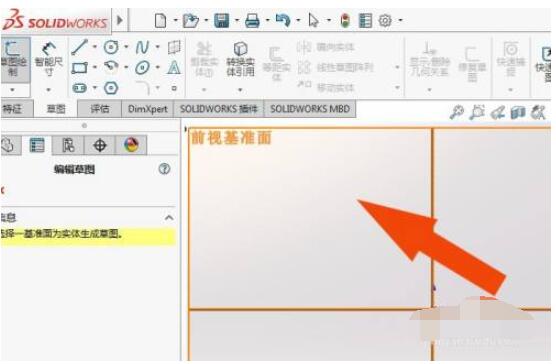Click the Open file folder icon

coord(190,21)
